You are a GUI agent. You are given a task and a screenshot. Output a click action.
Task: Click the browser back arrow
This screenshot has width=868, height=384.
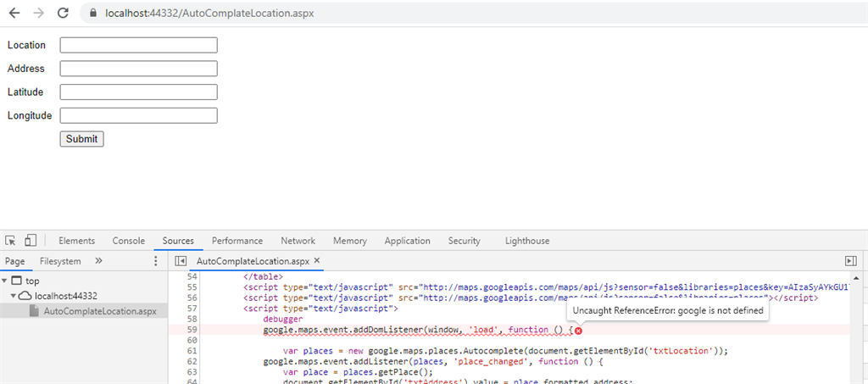(14, 14)
